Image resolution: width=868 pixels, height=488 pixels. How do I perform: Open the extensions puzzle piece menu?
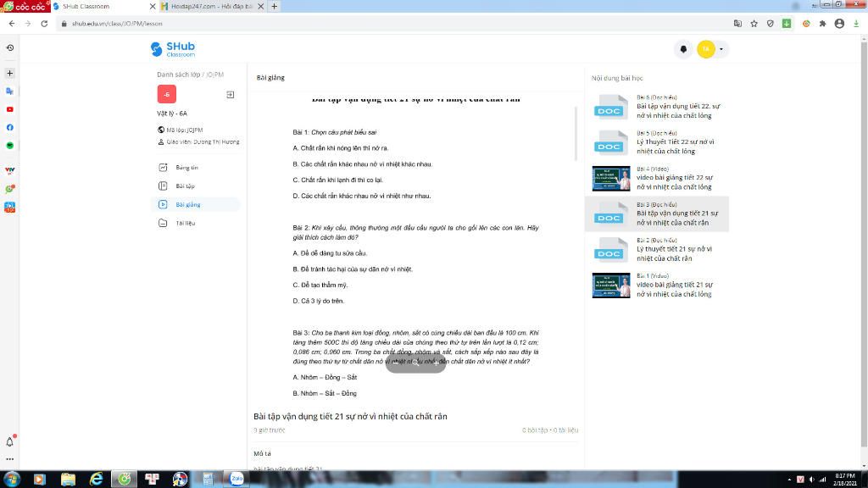coord(822,24)
